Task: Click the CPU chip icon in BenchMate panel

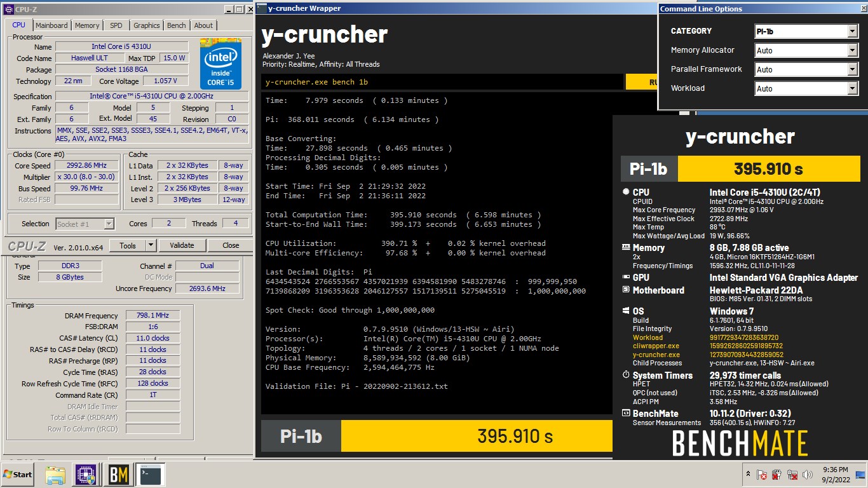Action: tap(625, 192)
